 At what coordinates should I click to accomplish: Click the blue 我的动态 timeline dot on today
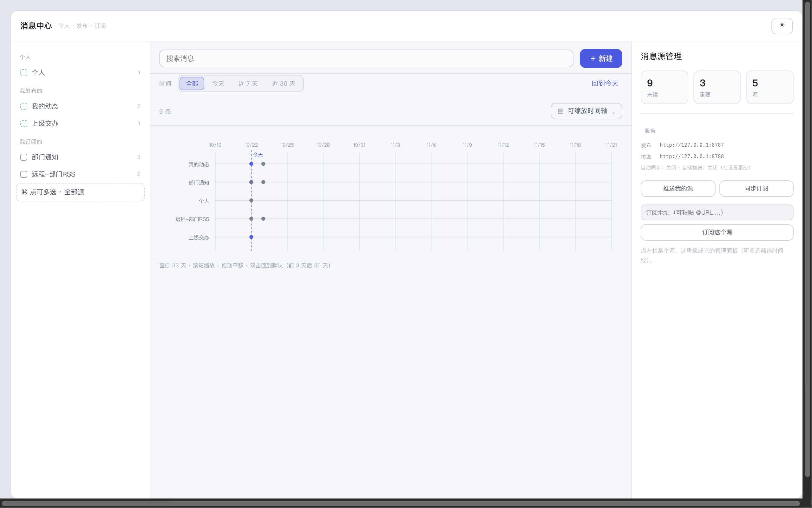pos(251,164)
